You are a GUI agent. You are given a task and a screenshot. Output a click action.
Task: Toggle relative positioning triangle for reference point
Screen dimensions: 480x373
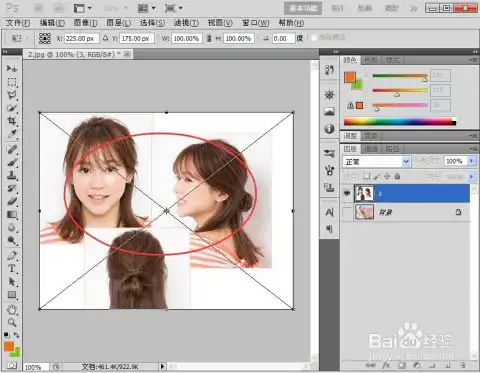click(105, 38)
